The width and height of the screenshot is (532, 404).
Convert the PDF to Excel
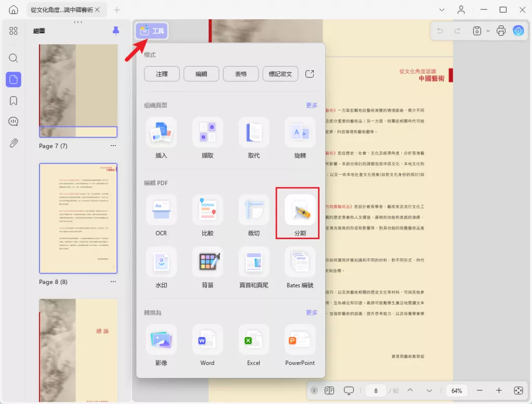point(254,345)
